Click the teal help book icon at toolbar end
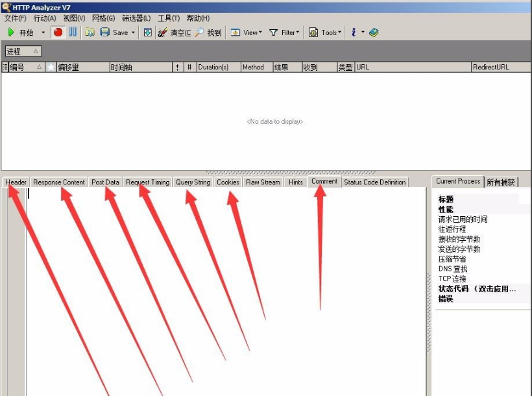The height and width of the screenshot is (396, 532). 374,32
